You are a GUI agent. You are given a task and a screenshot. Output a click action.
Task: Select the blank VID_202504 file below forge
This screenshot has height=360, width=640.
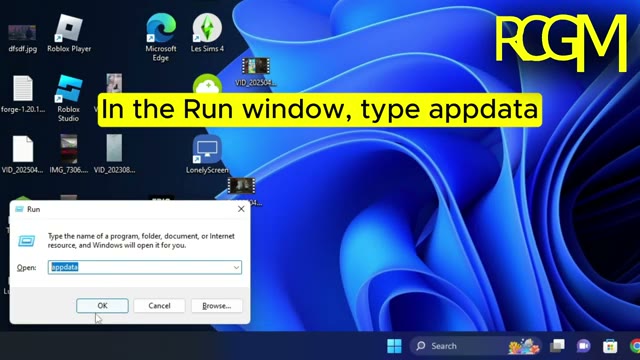[22, 149]
